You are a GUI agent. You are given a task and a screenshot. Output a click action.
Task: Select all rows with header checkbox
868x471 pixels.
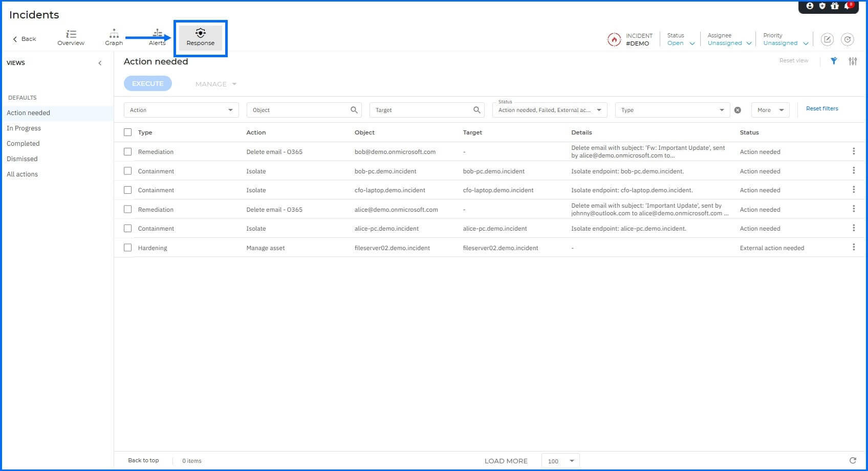tap(127, 132)
